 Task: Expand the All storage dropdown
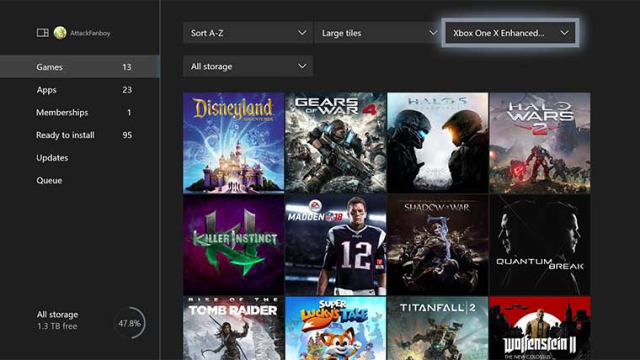point(248,66)
